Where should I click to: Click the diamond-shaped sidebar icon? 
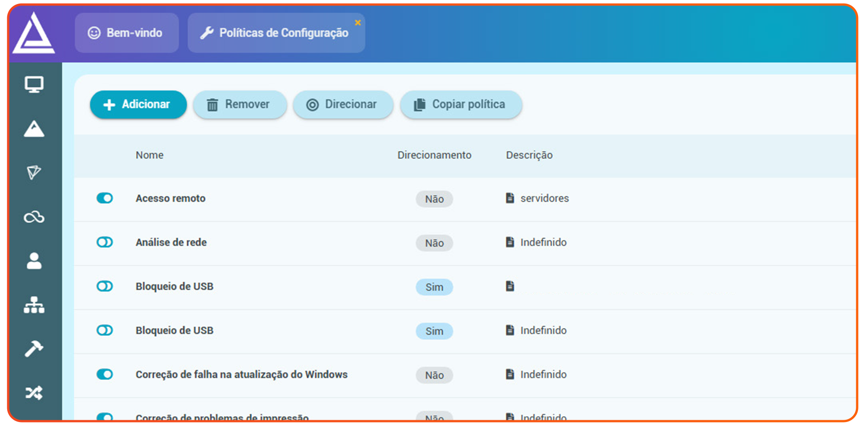click(x=34, y=173)
